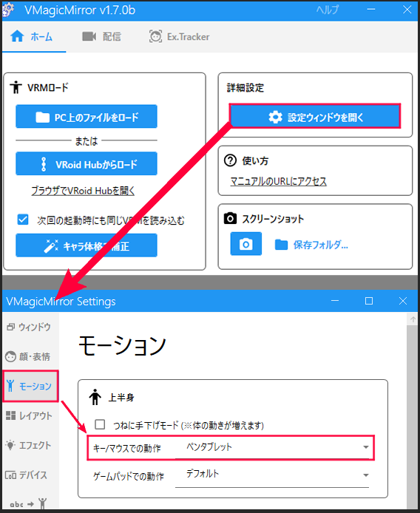Click the スクリーンショット heading camera icon
The height and width of the screenshot is (513, 420).
tap(230, 218)
